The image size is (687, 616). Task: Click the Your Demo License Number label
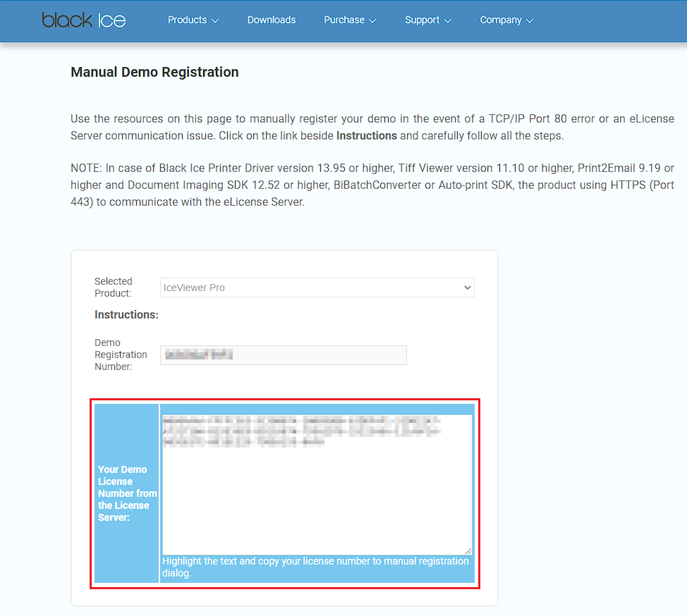coord(127,493)
